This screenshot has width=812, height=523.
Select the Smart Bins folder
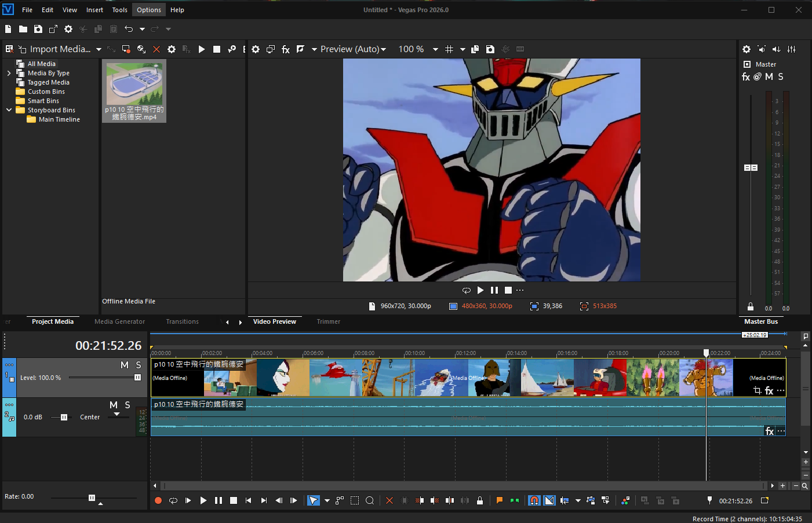click(x=43, y=101)
